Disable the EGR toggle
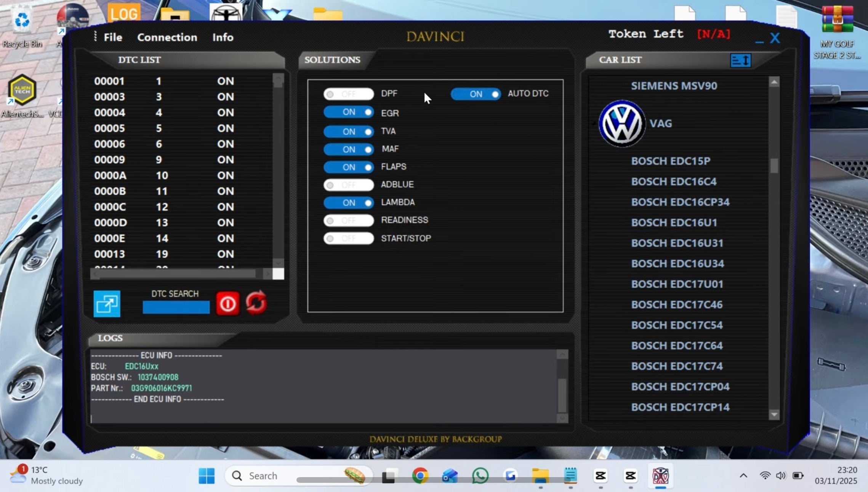Image resolution: width=868 pixels, height=492 pixels. click(348, 112)
